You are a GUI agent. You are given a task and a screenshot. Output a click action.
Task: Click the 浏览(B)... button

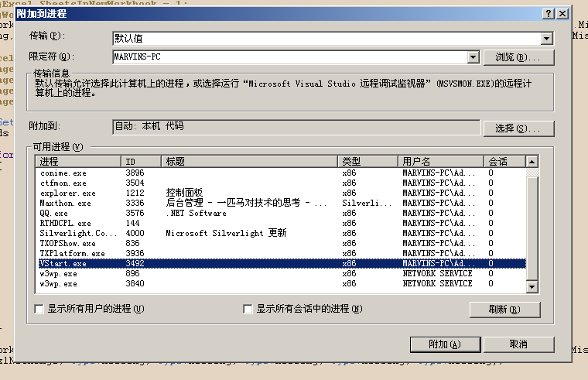point(518,57)
